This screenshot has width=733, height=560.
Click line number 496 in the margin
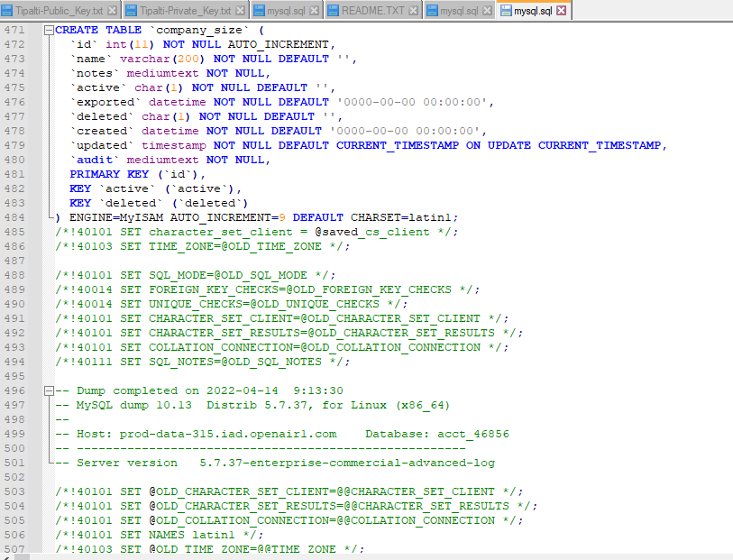[x=14, y=390]
